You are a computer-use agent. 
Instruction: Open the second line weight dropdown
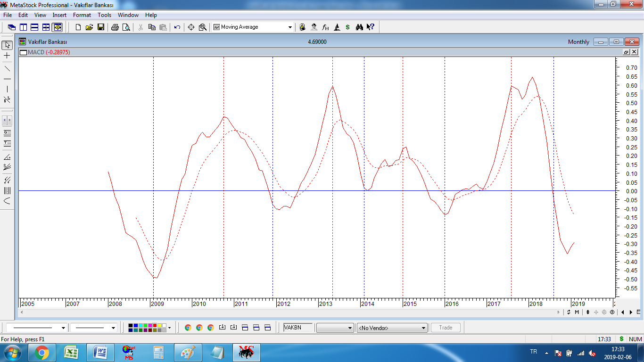click(113, 328)
